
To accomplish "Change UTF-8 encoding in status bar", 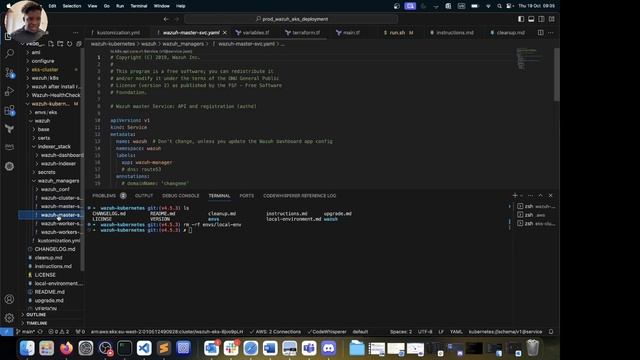I will click(425, 332).
